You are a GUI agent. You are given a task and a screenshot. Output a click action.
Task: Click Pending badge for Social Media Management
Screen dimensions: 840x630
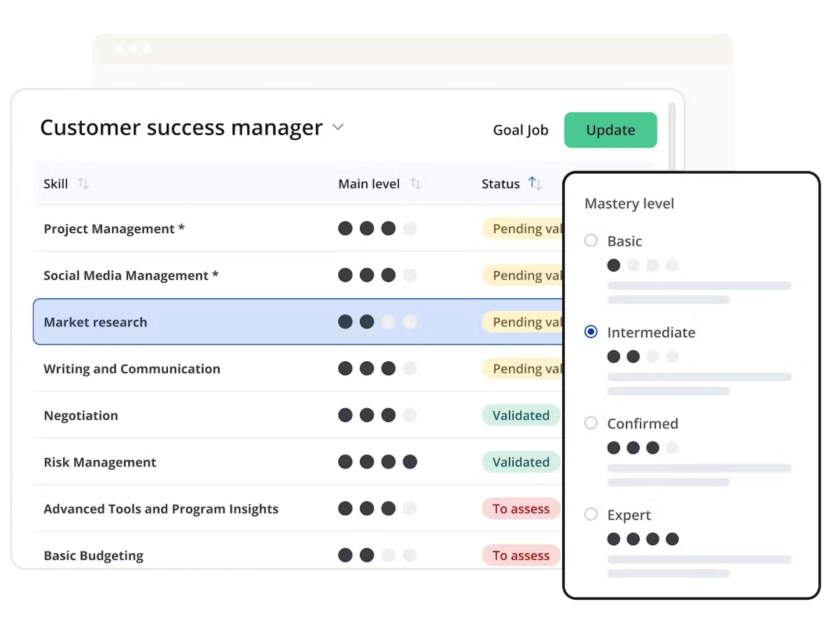click(523, 275)
